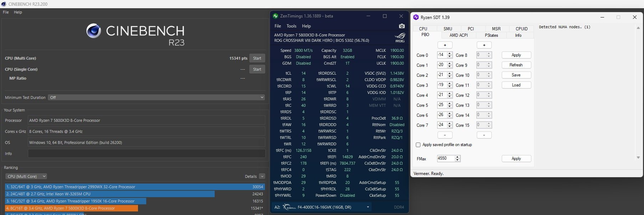Click the minus button below Core 7 column
Viewport: 644px width, 215px height.
tap(445, 135)
